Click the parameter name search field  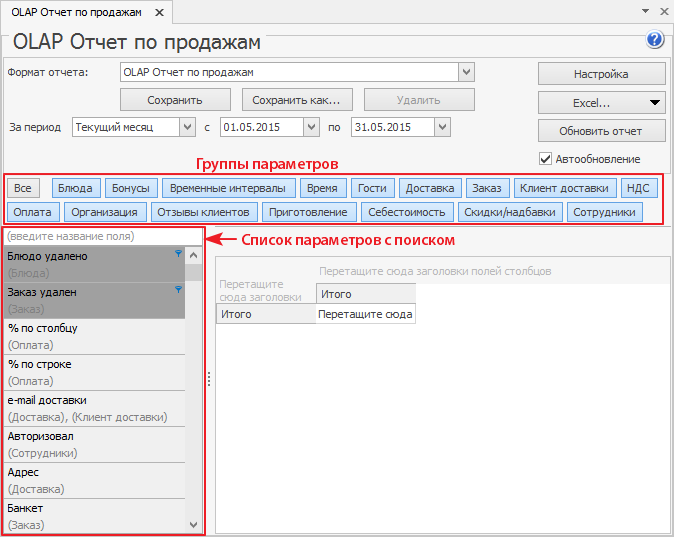tap(100, 237)
